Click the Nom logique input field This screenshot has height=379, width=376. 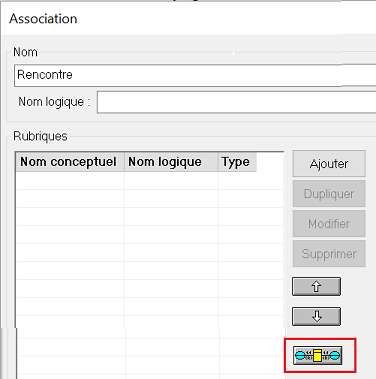pyautogui.click(x=237, y=102)
